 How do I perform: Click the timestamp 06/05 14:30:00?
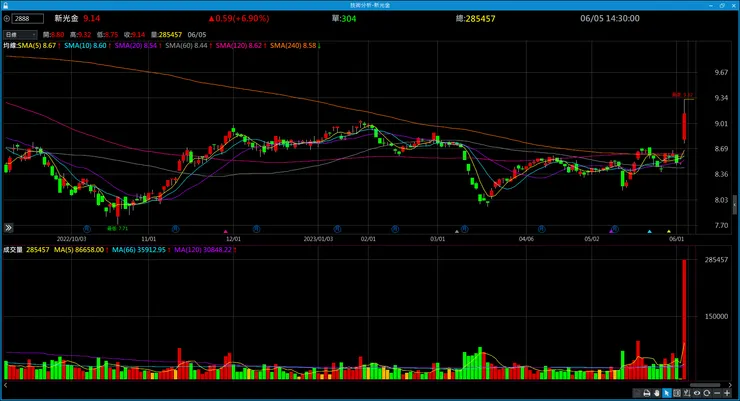610,19
